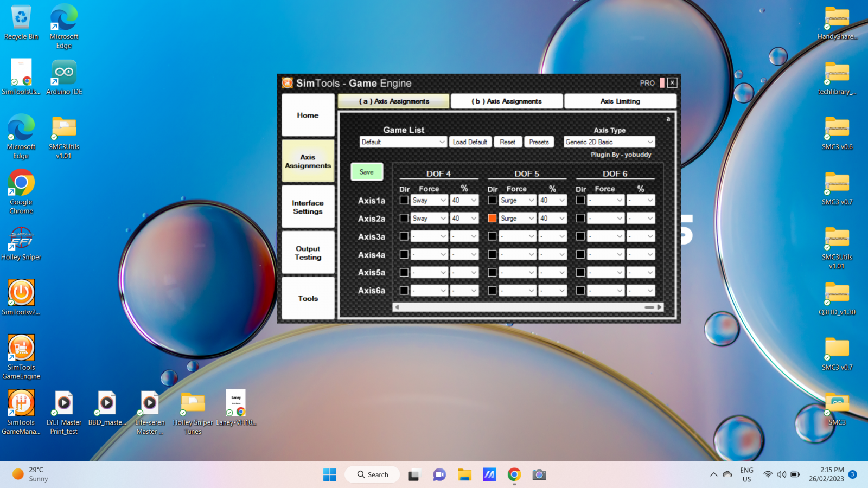This screenshot has height=488, width=868.
Task: Show hidden system tray icons chevron
Action: pos(713,474)
